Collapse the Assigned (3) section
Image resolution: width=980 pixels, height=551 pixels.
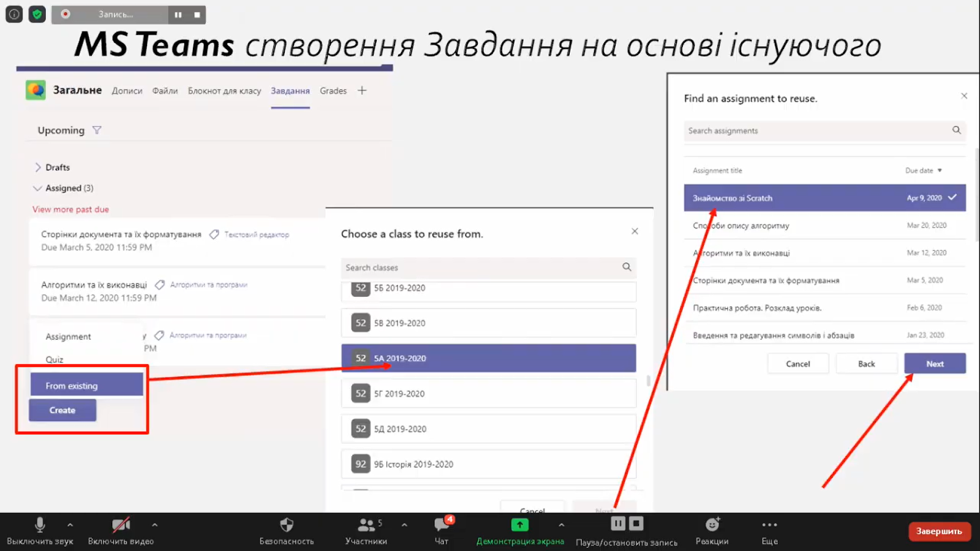click(x=64, y=188)
